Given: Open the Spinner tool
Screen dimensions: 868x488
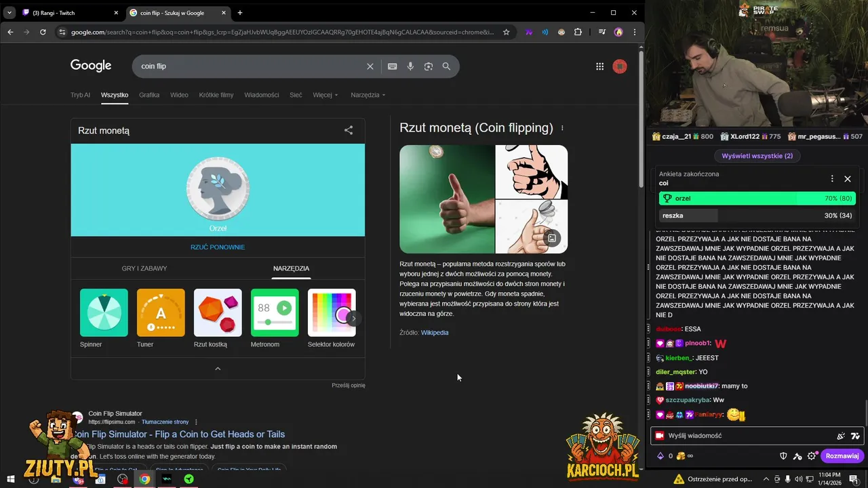Looking at the screenshot, I should pos(104,319).
